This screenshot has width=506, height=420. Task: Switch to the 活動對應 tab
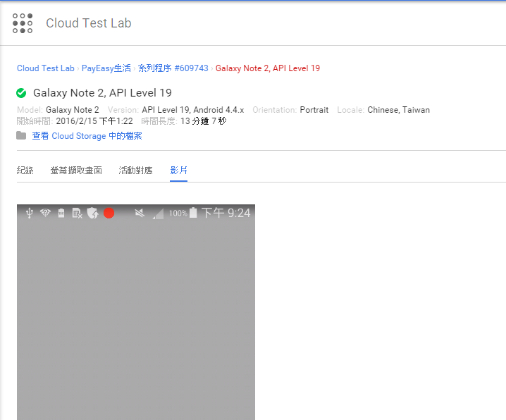click(x=135, y=170)
